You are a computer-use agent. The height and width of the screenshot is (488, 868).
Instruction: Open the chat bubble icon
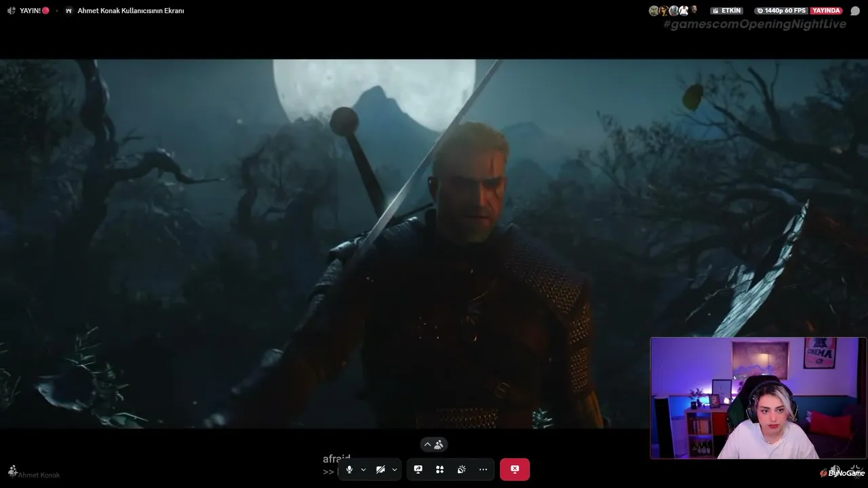point(855,11)
